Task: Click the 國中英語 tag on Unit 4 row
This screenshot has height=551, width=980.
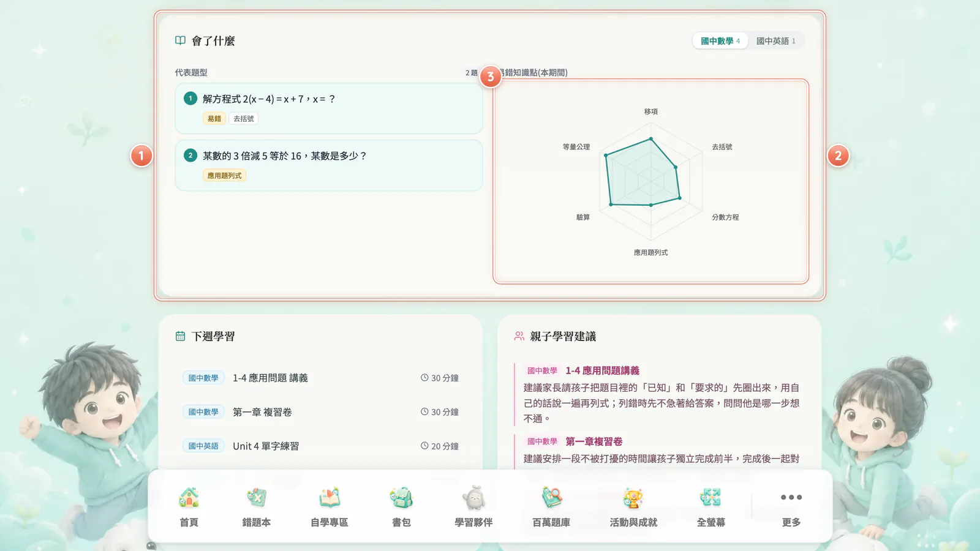Action: click(x=203, y=446)
